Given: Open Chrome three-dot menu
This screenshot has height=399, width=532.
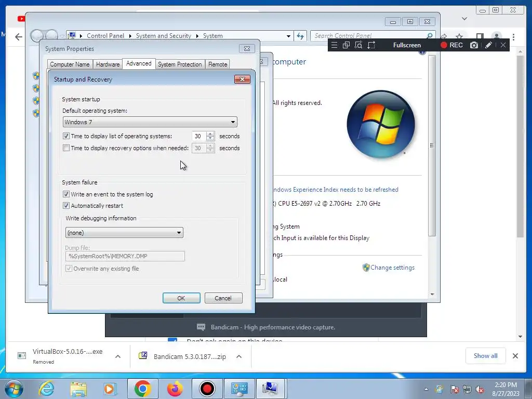Looking at the screenshot, I should (x=513, y=37).
